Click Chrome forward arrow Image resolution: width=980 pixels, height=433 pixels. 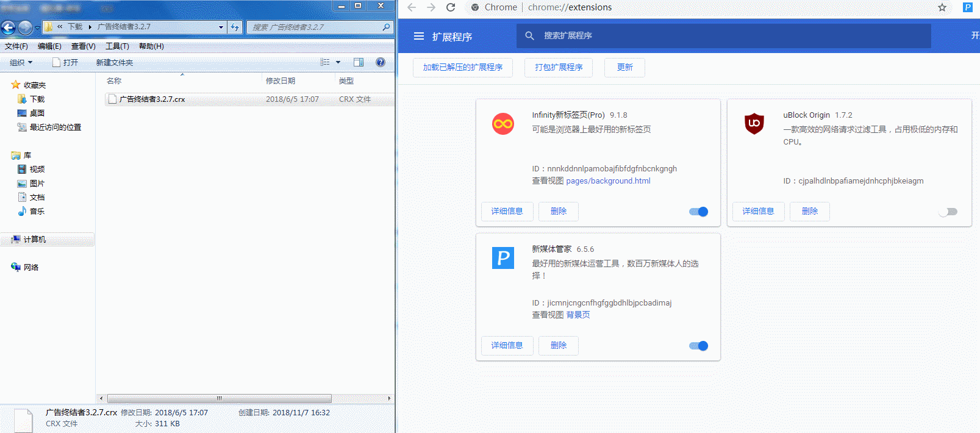tap(431, 7)
